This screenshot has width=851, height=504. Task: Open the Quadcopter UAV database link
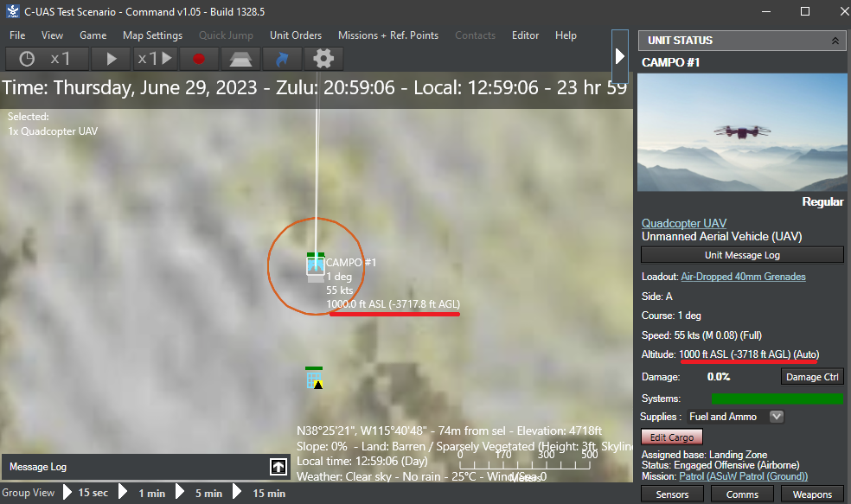[x=684, y=223]
